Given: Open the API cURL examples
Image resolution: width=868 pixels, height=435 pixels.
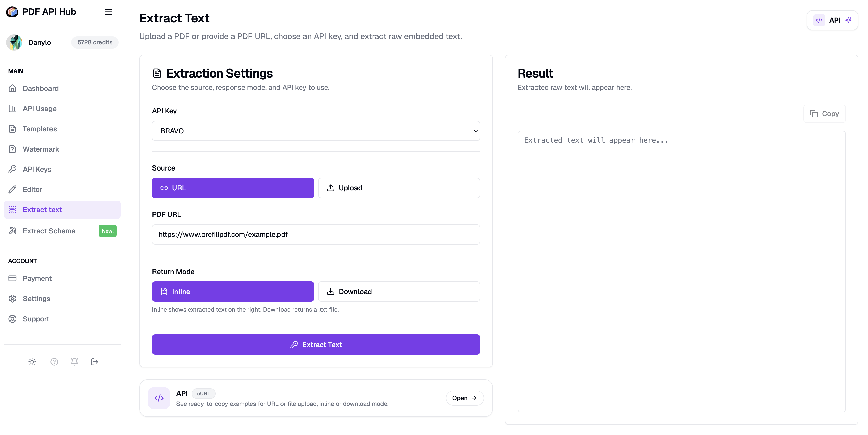Looking at the screenshot, I should pos(465,398).
